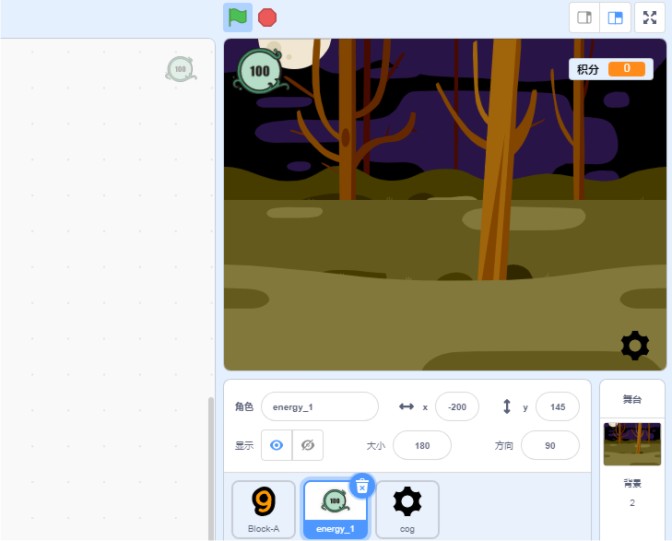Edit the sprite name field energy_1
Screen dimensions: 672x541
320,407
